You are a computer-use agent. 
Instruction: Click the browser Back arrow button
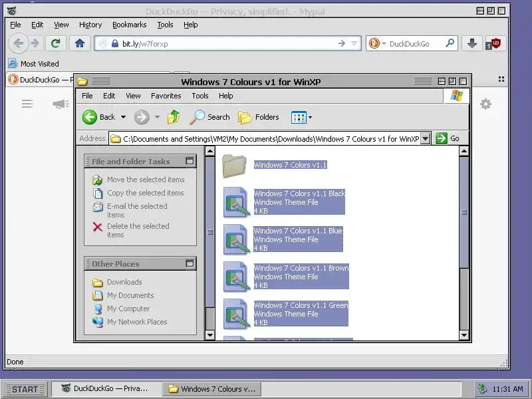[19, 43]
